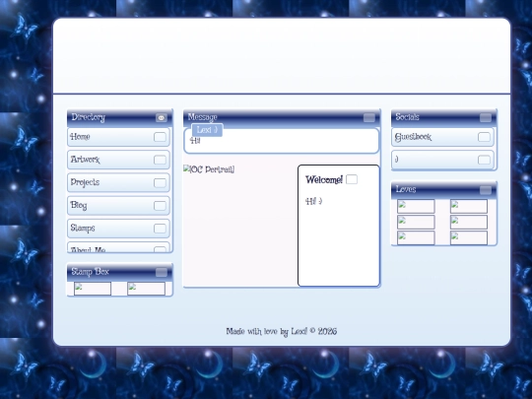
Task: Click the icon in the Directory header
Action: [x=162, y=118]
